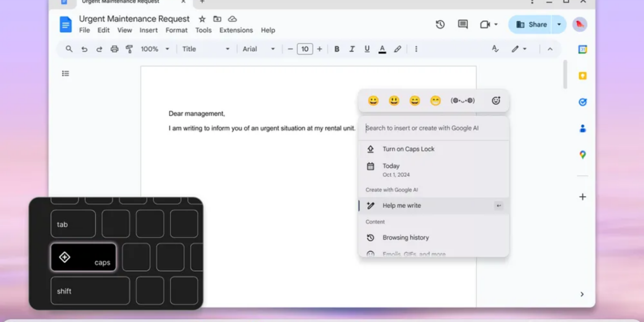Open the Help menu

coord(268,30)
